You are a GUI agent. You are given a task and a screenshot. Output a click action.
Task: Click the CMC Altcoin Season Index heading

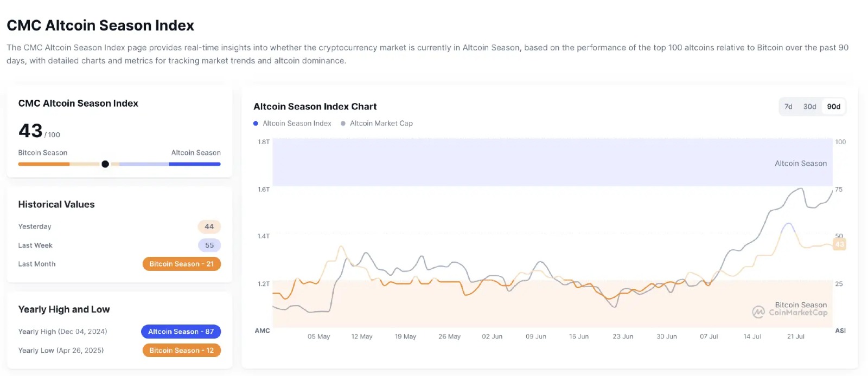tap(100, 25)
